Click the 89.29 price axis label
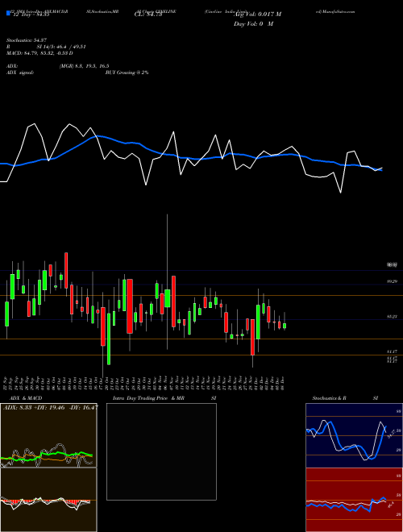Image resolution: width=403 pixels, height=532 pixels. click(x=392, y=281)
